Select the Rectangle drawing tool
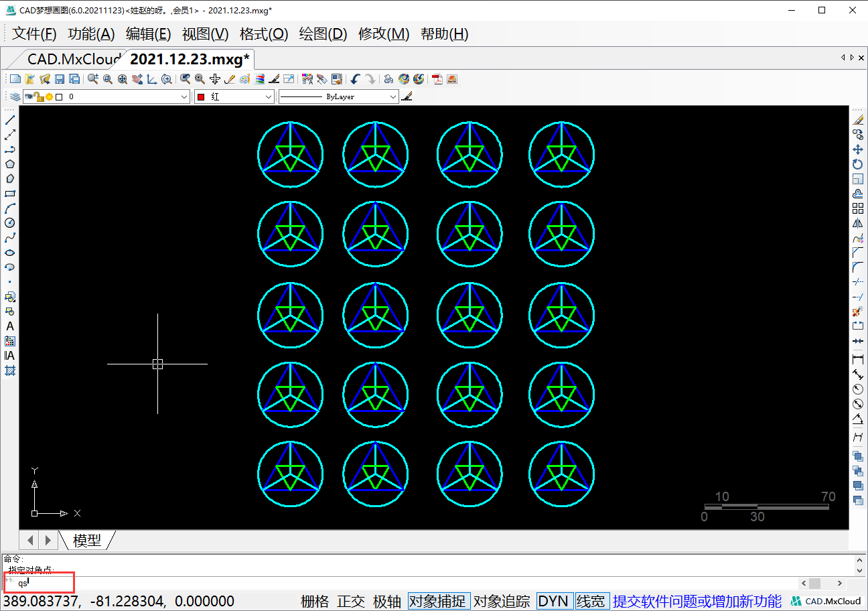 click(10, 194)
